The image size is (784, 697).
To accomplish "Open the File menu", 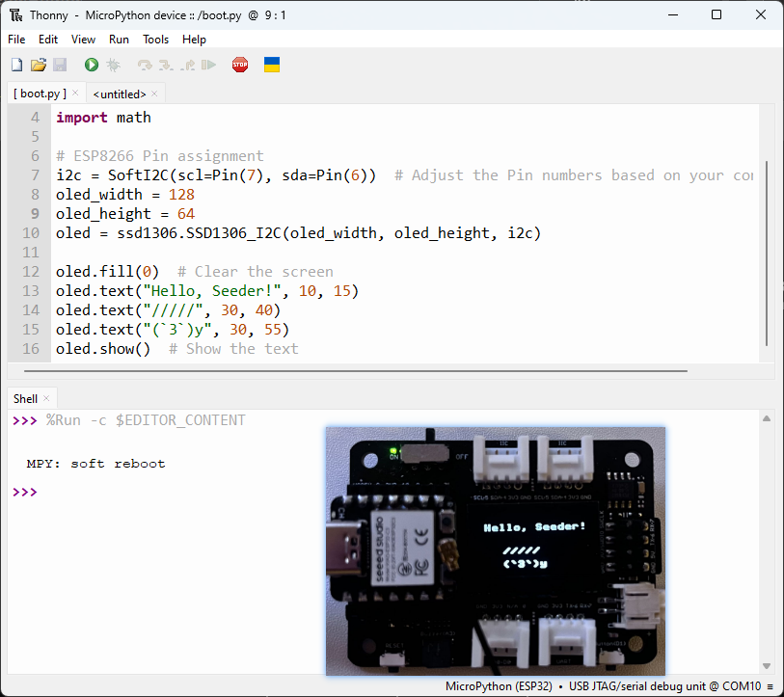I will click(x=16, y=40).
